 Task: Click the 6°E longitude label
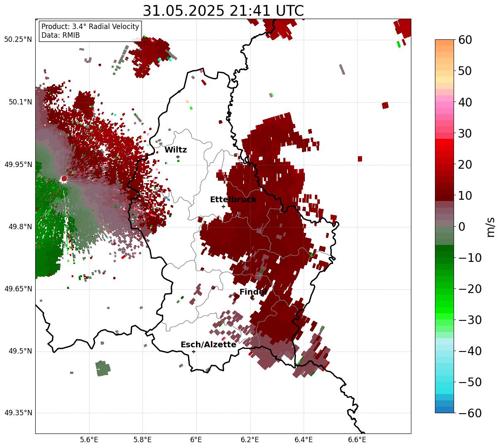click(x=196, y=440)
